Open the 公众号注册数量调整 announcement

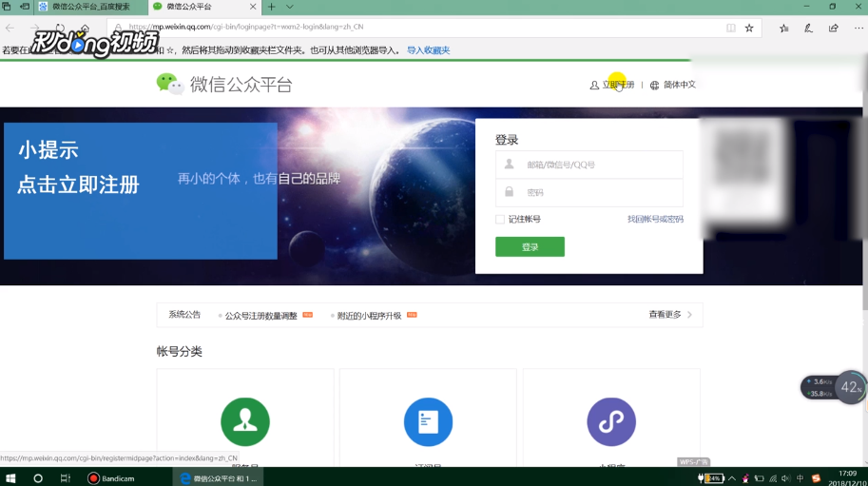(x=260, y=316)
